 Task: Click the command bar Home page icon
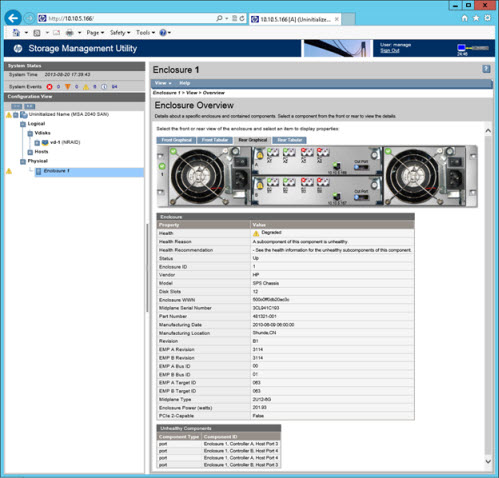click(x=16, y=33)
